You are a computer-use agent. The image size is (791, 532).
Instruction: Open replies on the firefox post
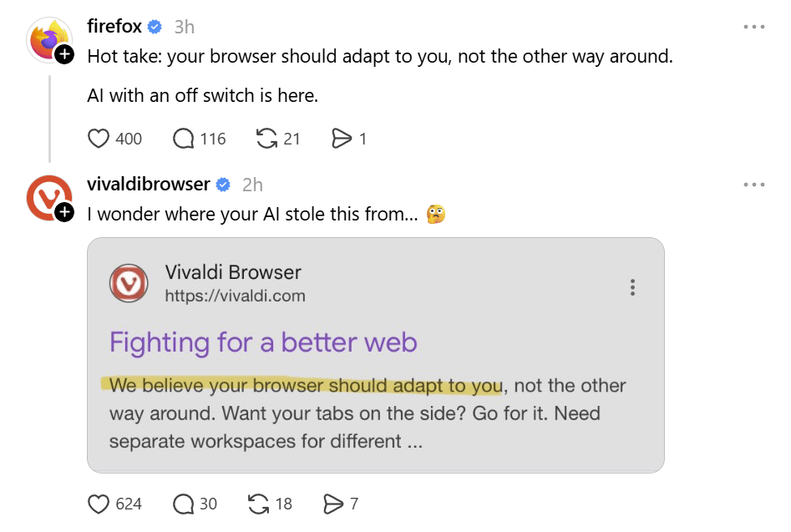[184, 139]
